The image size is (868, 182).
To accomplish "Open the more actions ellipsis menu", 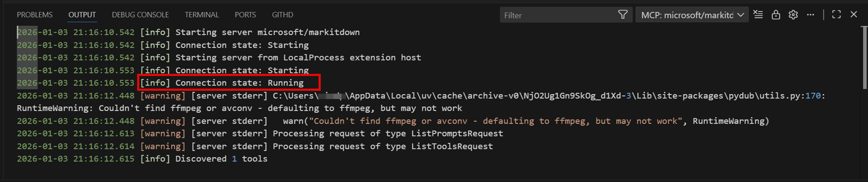I will point(810,15).
